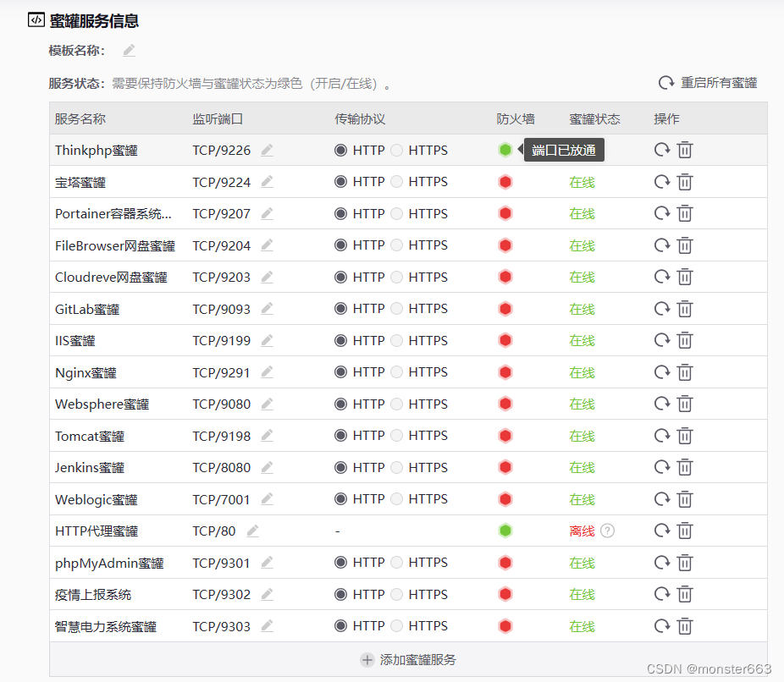784x682 pixels.
Task: Delete the 智慧电力系统蜜罐 service
Action: pyautogui.click(x=684, y=626)
